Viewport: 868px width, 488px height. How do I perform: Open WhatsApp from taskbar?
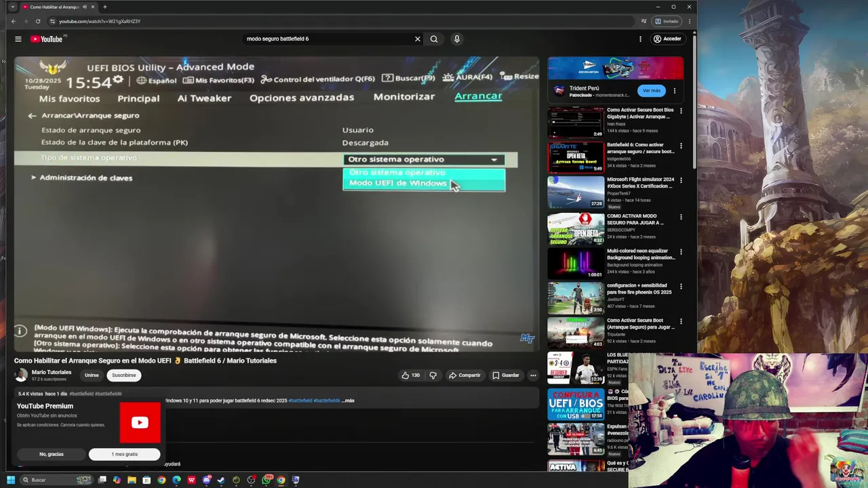[x=267, y=480]
